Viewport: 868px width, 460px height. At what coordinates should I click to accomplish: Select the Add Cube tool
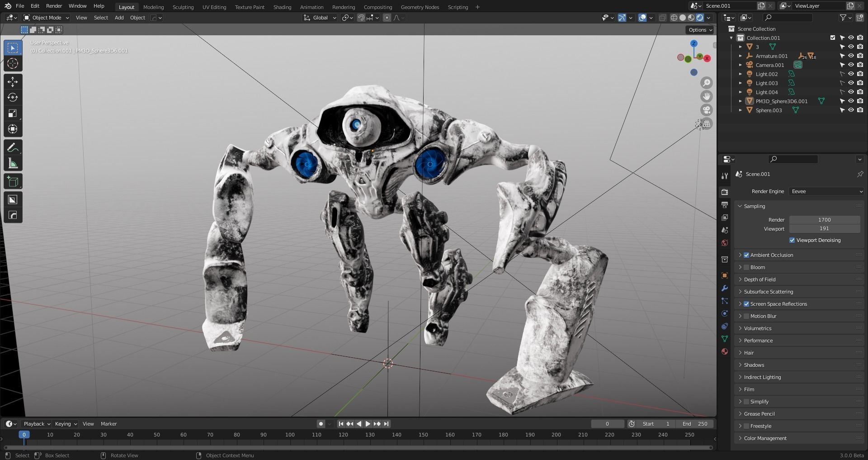13,182
